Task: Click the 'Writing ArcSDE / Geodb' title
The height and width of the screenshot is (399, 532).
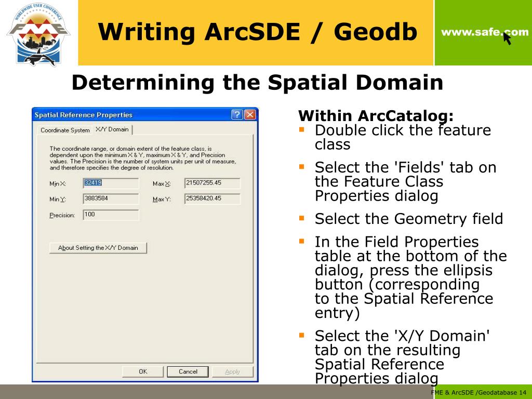Action: point(258,32)
